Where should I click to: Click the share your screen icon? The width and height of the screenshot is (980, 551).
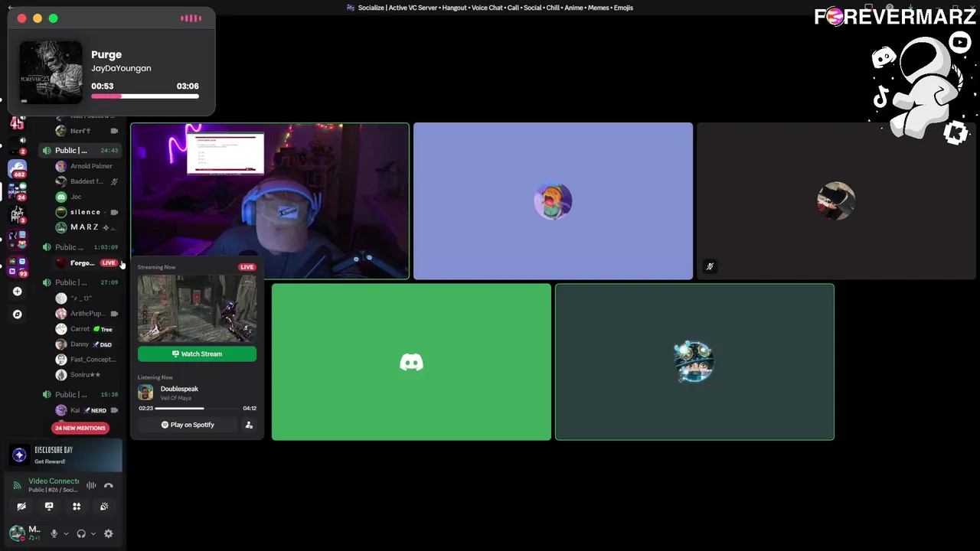click(49, 506)
